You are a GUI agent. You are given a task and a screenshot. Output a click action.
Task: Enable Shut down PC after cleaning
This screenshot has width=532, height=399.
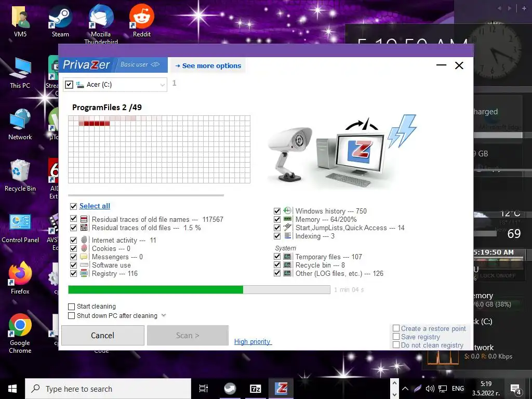[x=71, y=316]
